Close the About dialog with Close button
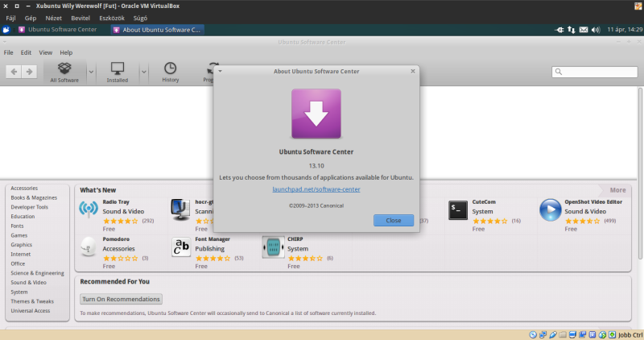This screenshot has height=340, width=644. [x=394, y=221]
